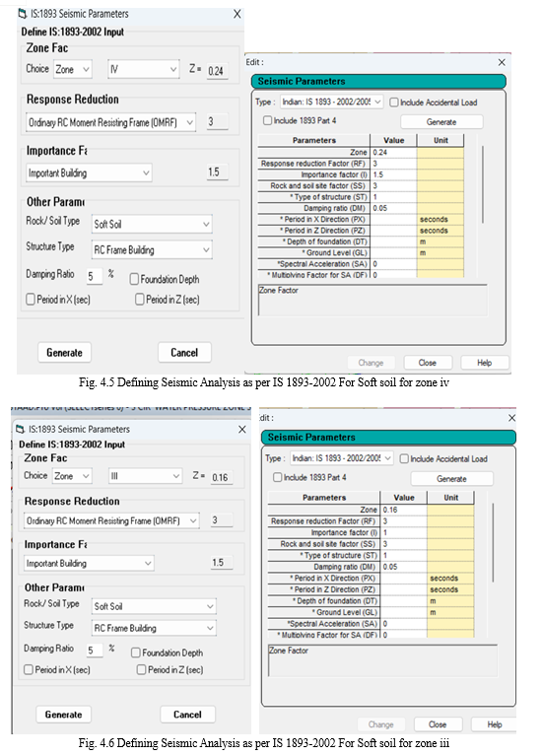Click Generate in Zone 0.16 Seismic Parameters panel
The image size is (542, 756).
[x=451, y=479]
